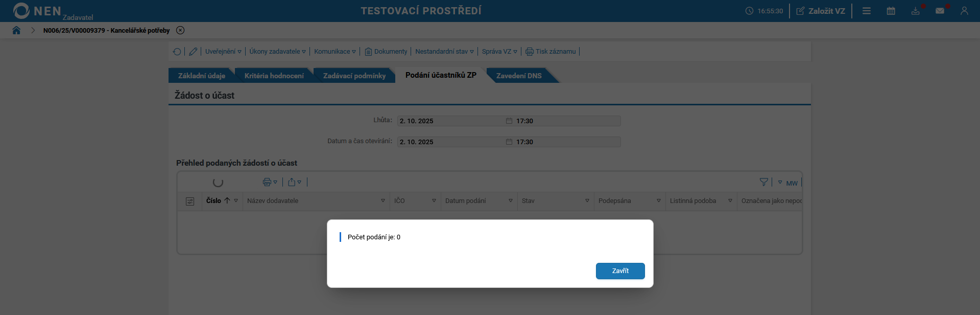Go to the home icon in breadcrumb

pyautogui.click(x=16, y=30)
